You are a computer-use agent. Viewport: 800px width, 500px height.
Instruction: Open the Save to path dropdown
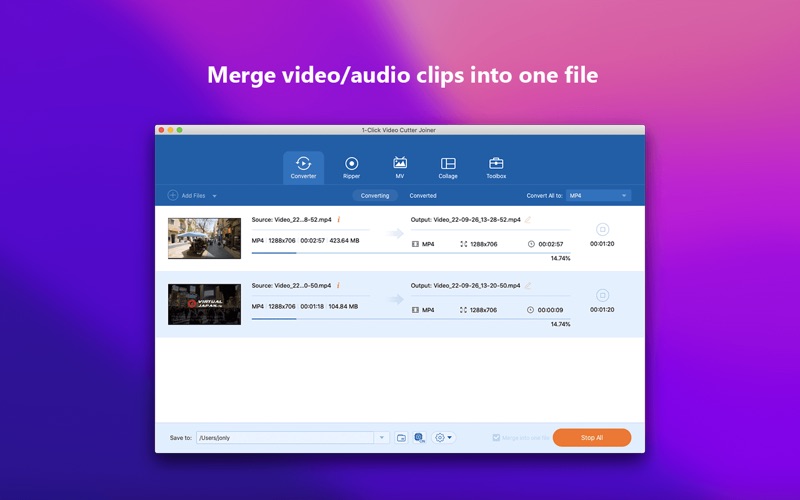click(x=381, y=438)
